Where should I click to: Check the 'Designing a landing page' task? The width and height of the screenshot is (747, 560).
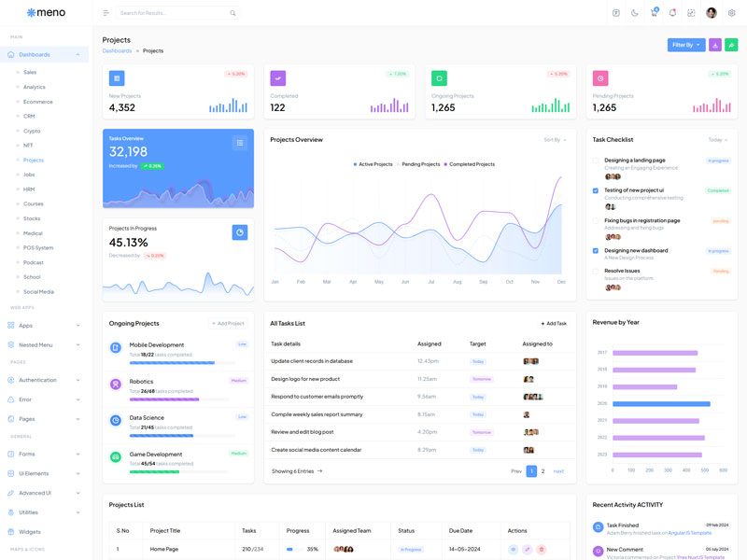coord(596,161)
